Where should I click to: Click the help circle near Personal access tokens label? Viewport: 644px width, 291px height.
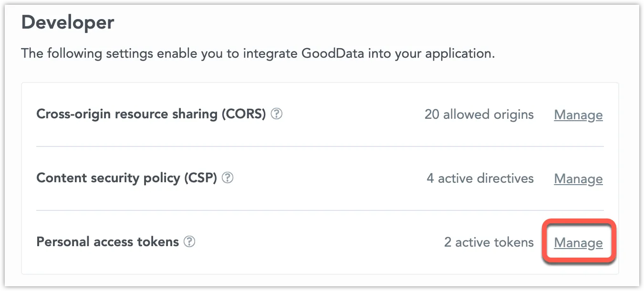[x=189, y=242]
